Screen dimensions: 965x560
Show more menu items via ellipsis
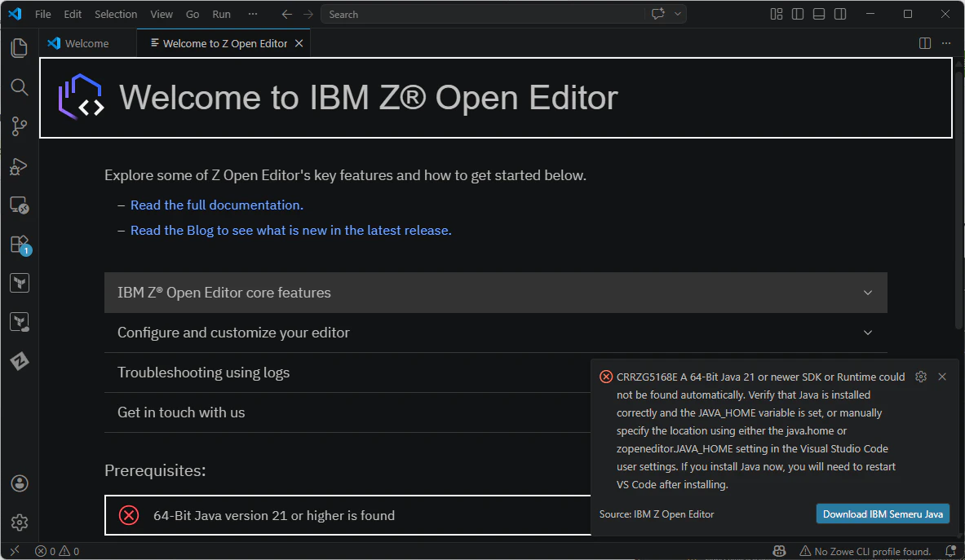click(253, 14)
